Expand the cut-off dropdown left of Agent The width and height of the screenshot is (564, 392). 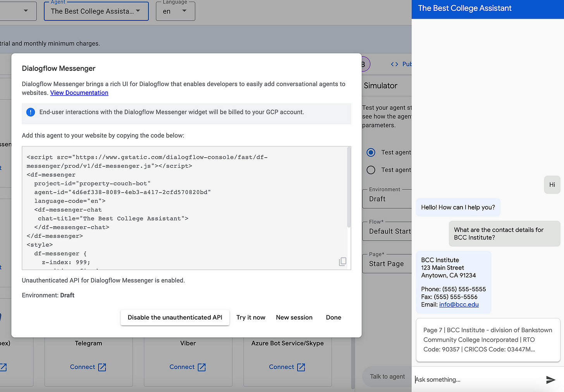tap(18, 11)
